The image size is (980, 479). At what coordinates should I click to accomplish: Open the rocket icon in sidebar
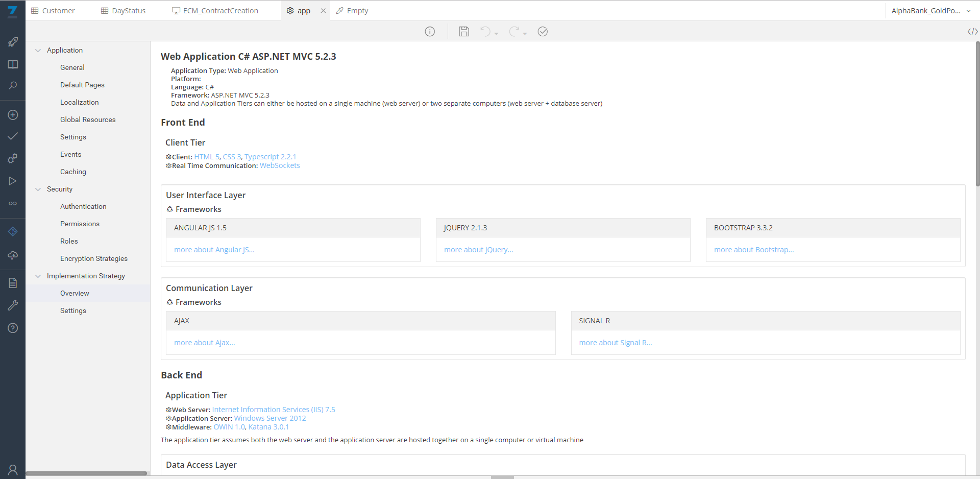[x=13, y=42]
